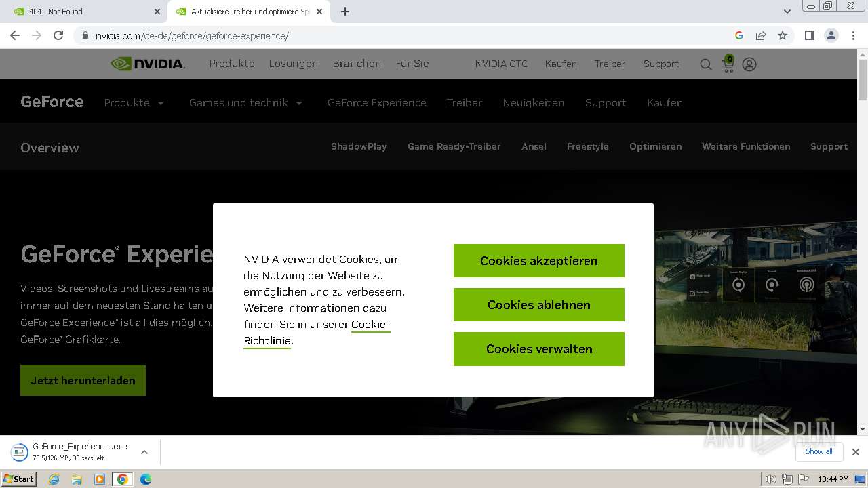Click the network icon in system tray

pyautogui.click(x=787, y=479)
